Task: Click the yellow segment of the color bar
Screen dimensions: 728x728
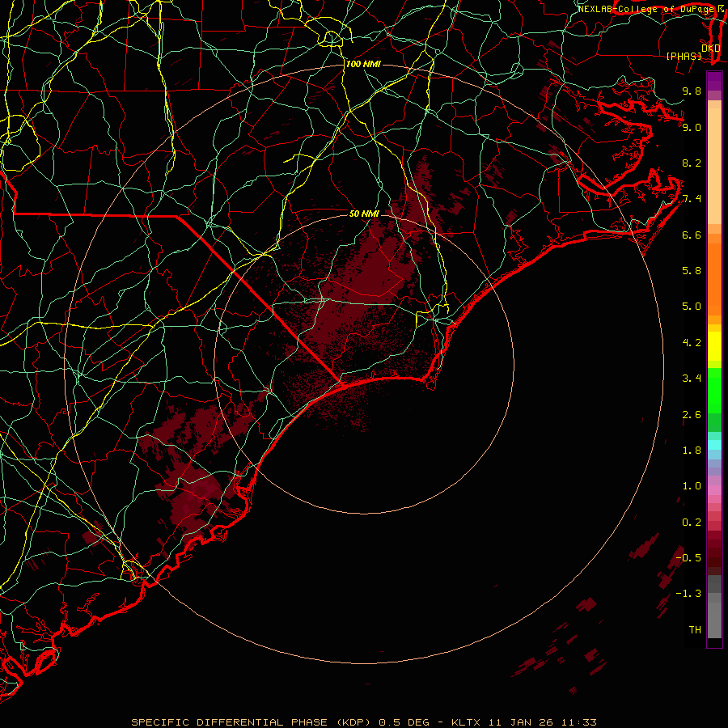Action: [714, 346]
